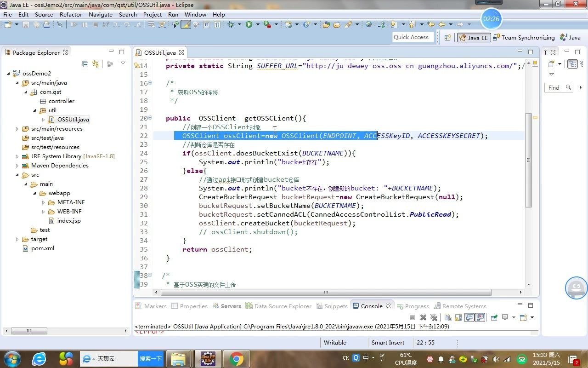
Task: Click the editor horizontal scrollbar thumb
Action: (x=326, y=292)
